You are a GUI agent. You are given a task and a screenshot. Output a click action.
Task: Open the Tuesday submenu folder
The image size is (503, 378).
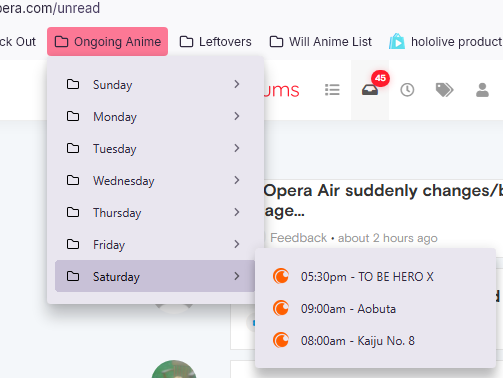point(155,148)
